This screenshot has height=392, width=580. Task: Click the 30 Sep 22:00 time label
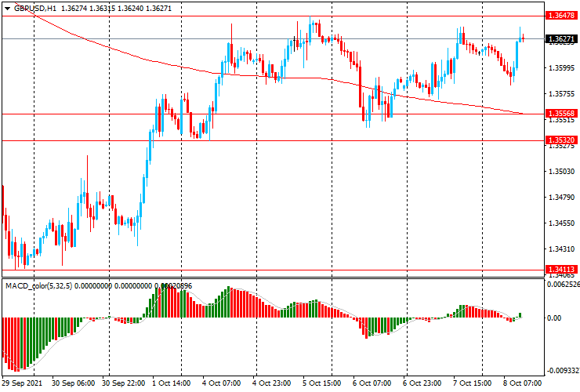124,383
